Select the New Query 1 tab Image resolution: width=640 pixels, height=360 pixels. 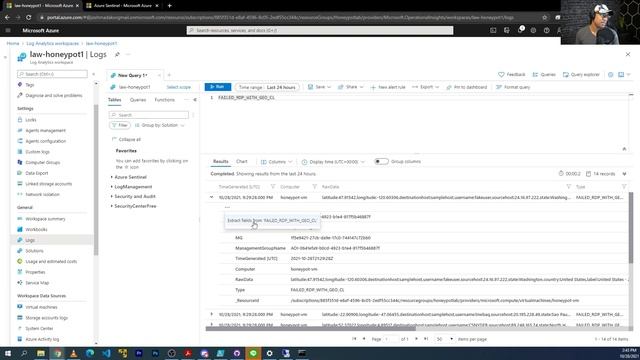coord(132,76)
